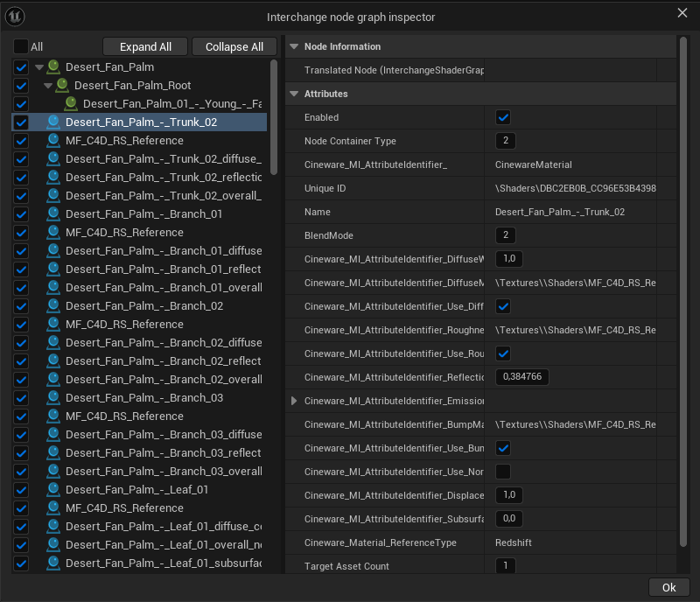Click the node tree vertical scrollbar

tap(275, 118)
